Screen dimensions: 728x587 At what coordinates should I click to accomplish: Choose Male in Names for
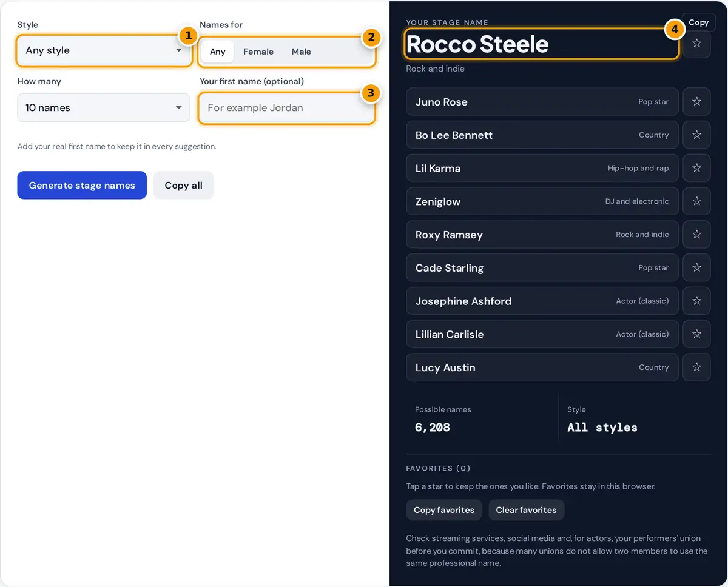(301, 52)
